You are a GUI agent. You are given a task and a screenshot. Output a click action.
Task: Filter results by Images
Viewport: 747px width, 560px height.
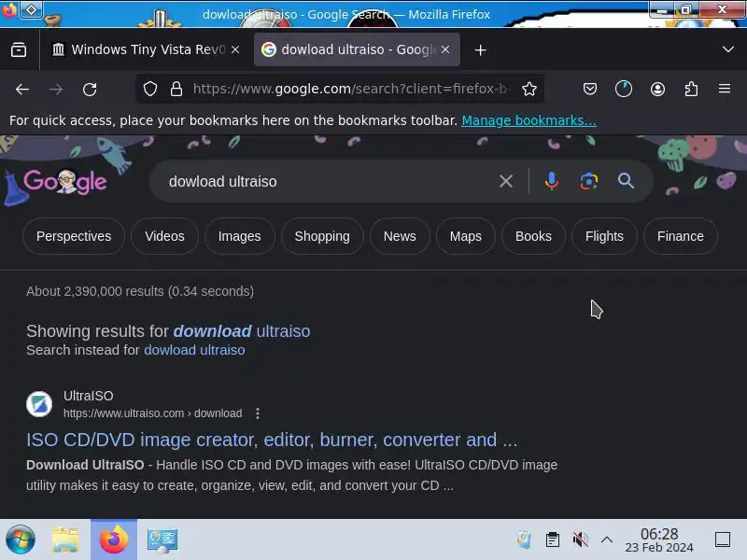240,236
